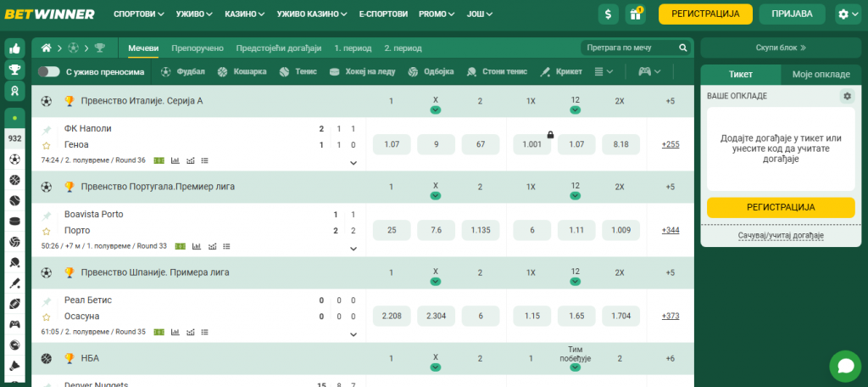
Task: Select odds 7.6 draw for Porto match
Action: [437, 230]
